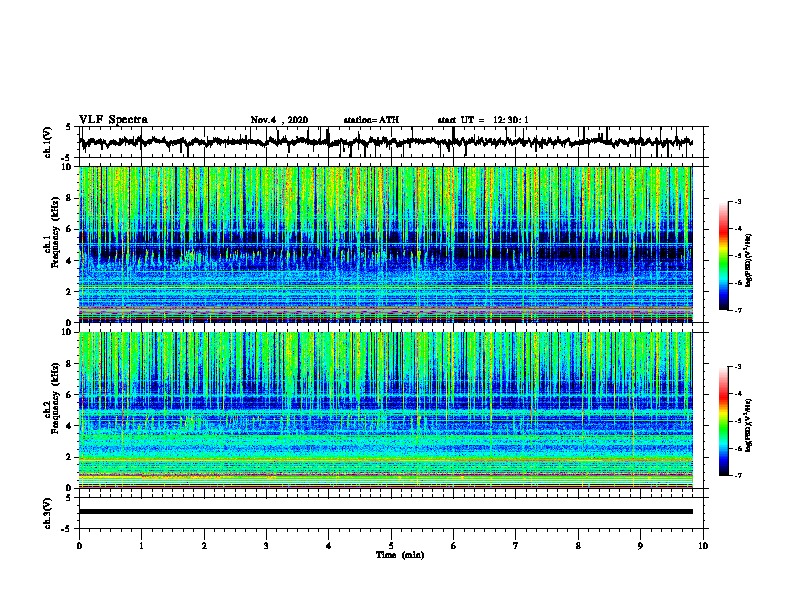
Task: Click the "-3" label on ch.1 color scale
Action: (737, 201)
